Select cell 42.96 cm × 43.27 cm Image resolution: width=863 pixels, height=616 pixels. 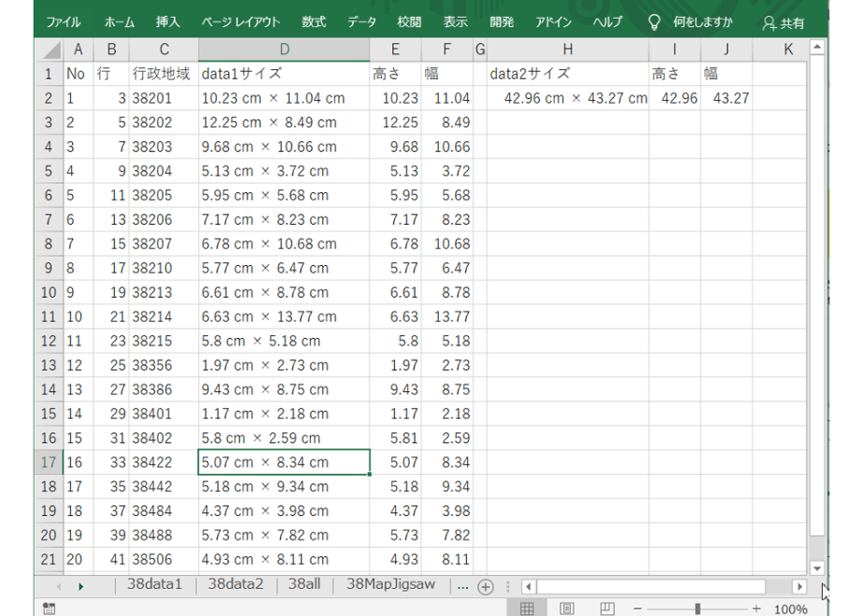click(568, 98)
